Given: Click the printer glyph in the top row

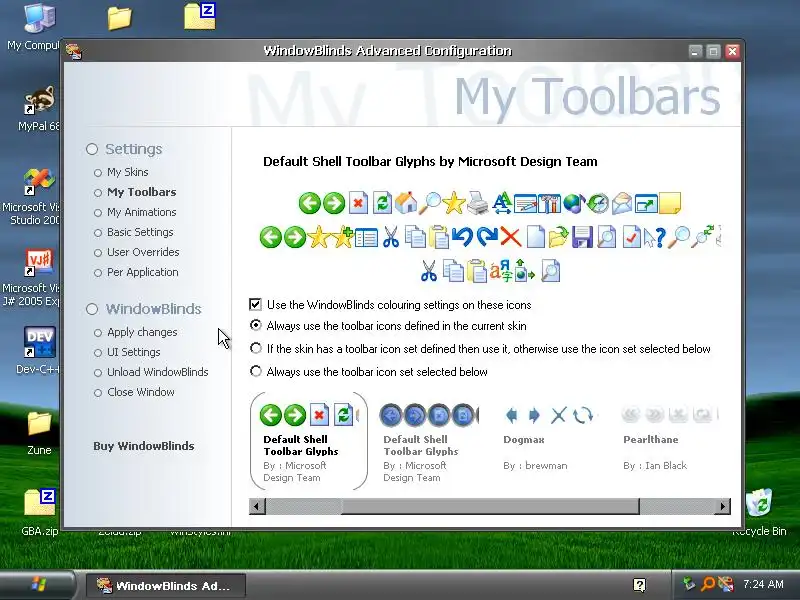Looking at the screenshot, I should pos(478,203).
